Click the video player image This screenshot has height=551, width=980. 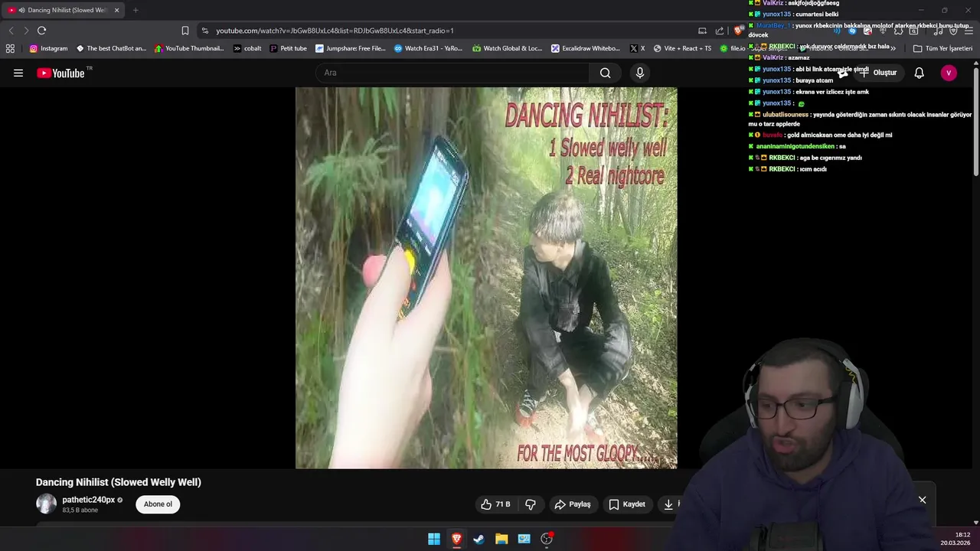pos(486,278)
